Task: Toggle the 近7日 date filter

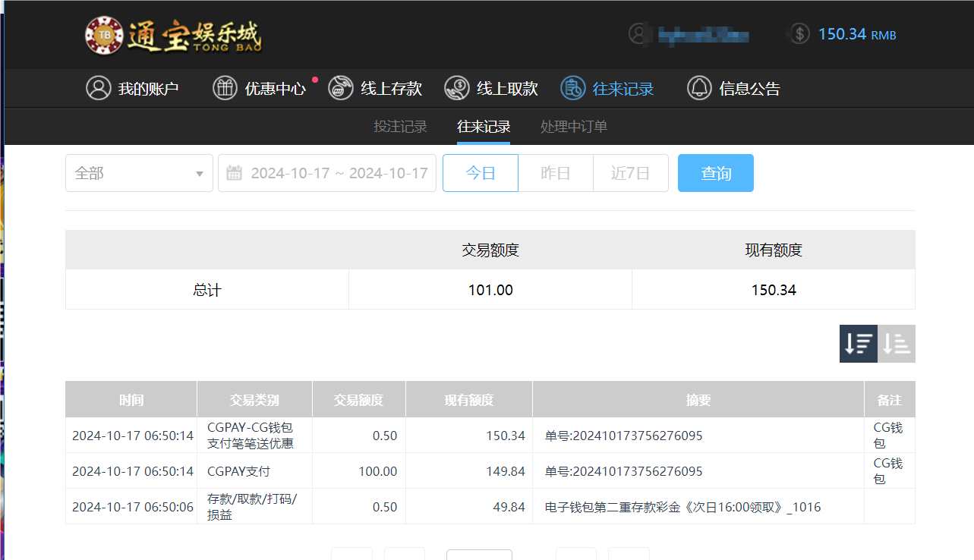Action: point(631,173)
